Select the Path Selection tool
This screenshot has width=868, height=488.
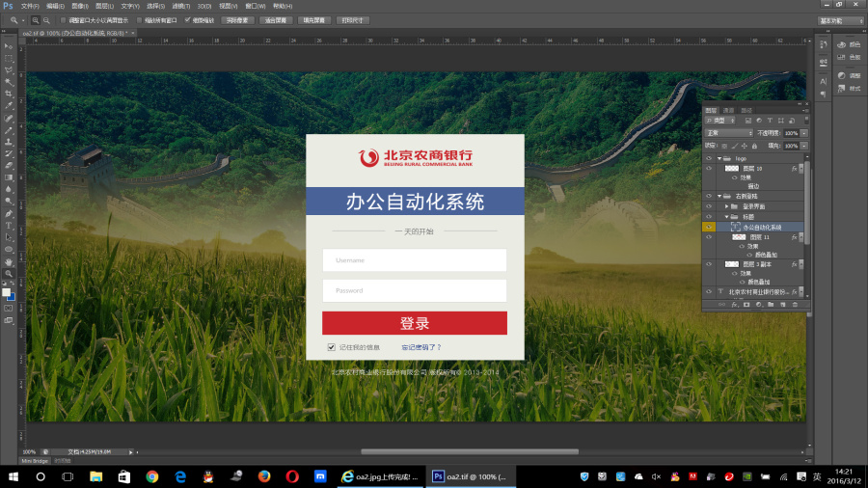(9, 237)
